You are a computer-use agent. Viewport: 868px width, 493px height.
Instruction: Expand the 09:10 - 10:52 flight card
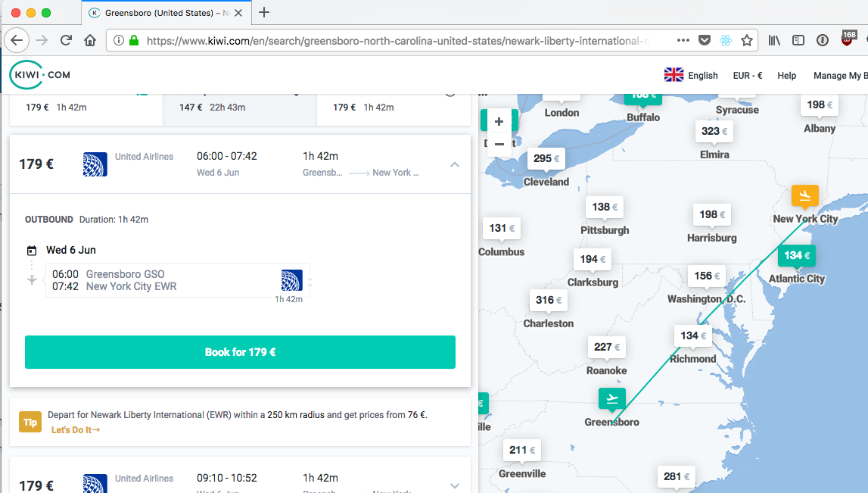(455, 485)
